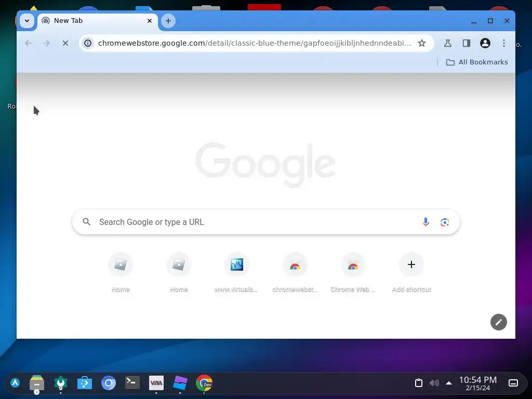
Task: Open the launcher icon in taskbar
Action: (x=15, y=383)
